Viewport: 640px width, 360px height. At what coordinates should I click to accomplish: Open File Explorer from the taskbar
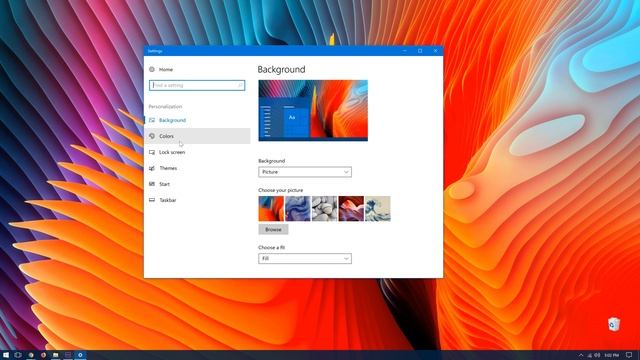56,355
